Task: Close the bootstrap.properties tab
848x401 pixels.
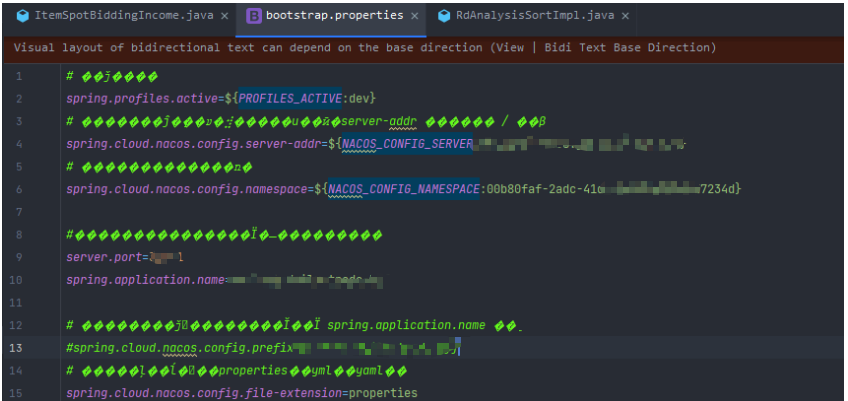Action: [415, 16]
